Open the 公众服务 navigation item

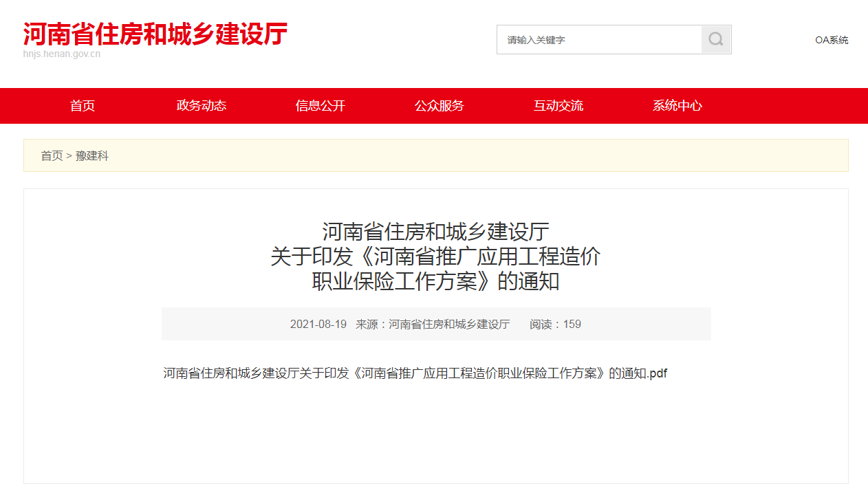[440, 106]
